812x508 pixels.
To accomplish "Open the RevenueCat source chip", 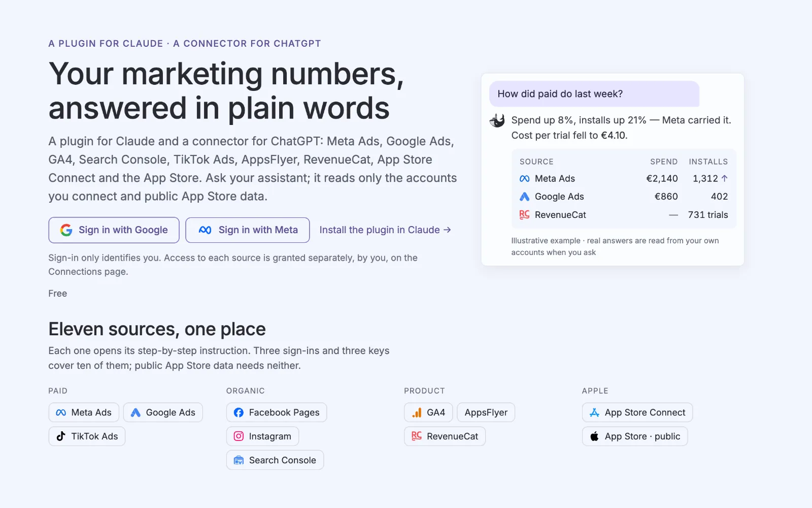I will [445, 436].
